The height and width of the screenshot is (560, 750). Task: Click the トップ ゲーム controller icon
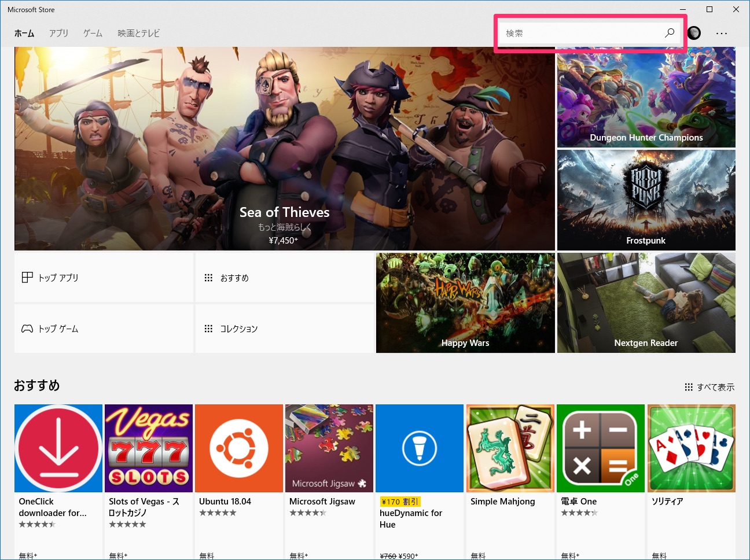coord(27,329)
